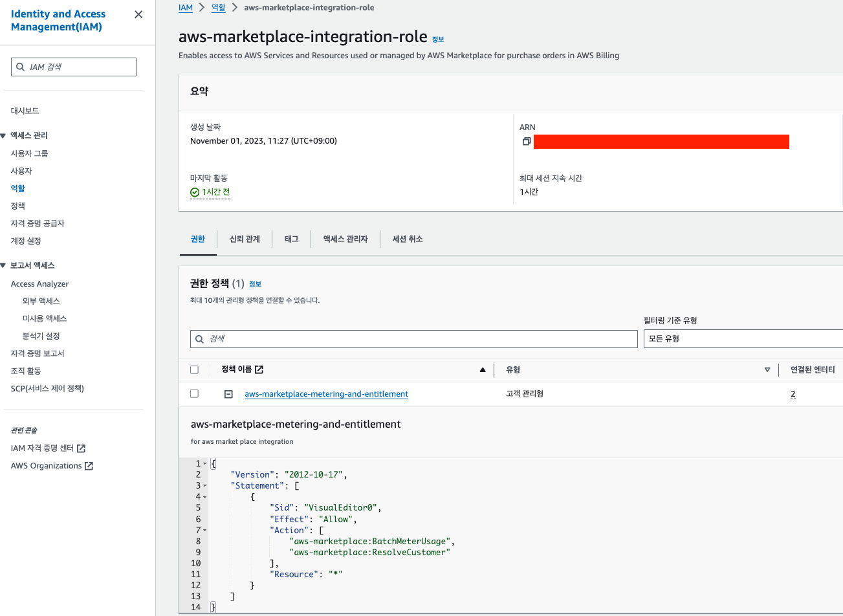Open 계정 설정 in the sidebar

pos(26,241)
